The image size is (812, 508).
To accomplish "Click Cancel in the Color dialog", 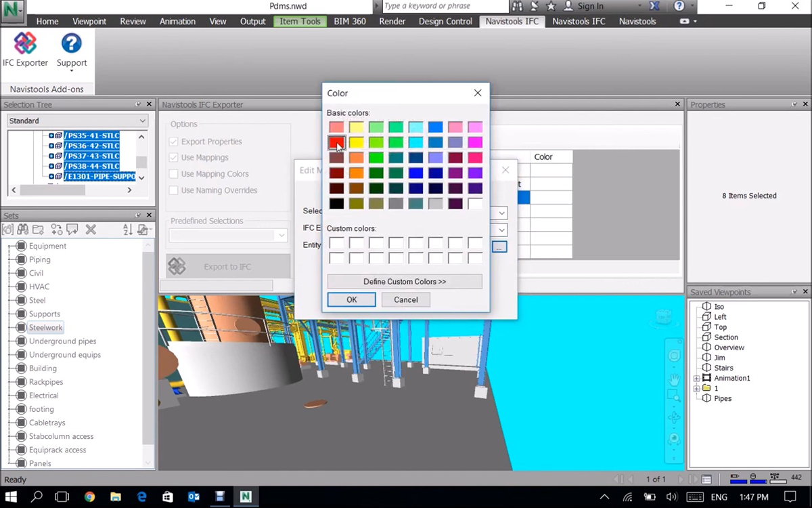I will tap(406, 299).
